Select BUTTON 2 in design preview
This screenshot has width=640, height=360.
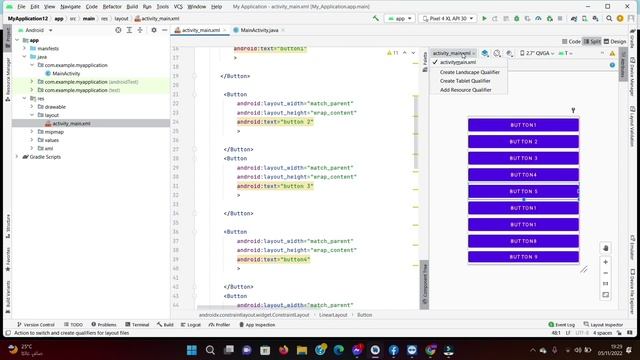(x=523, y=142)
